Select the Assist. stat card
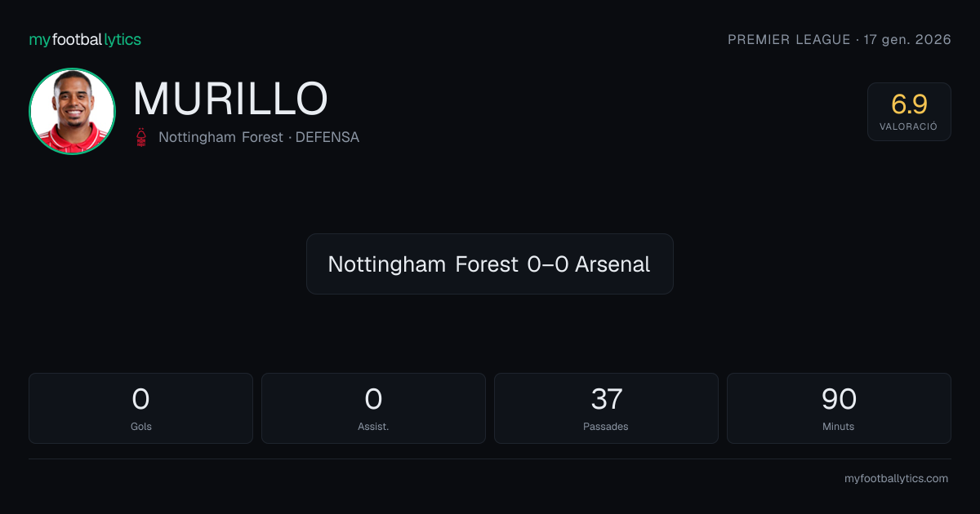980x514 pixels. click(373, 408)
